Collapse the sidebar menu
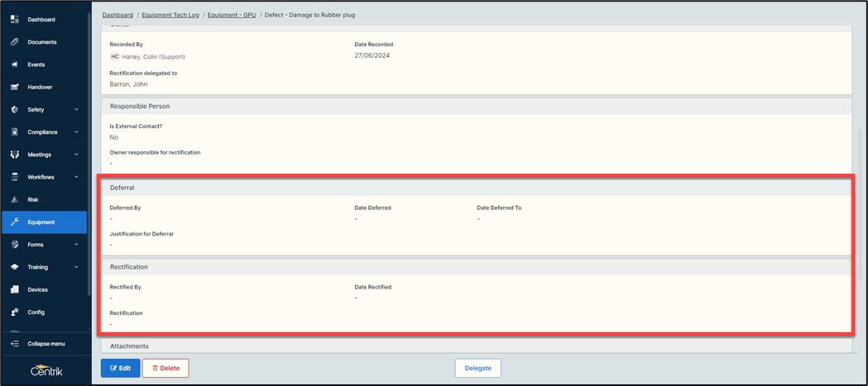 46,344
